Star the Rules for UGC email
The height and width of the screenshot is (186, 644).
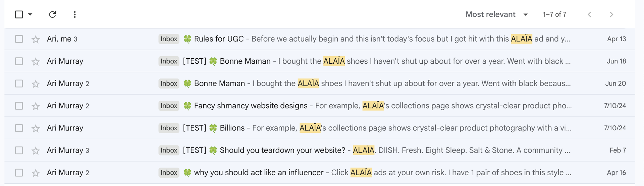point(36,39)
